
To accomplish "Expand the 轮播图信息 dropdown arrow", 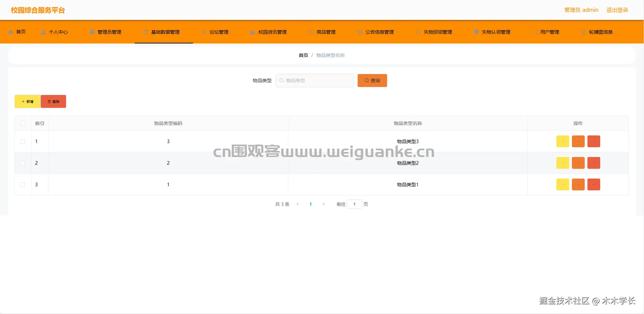I will pos(617,32).
